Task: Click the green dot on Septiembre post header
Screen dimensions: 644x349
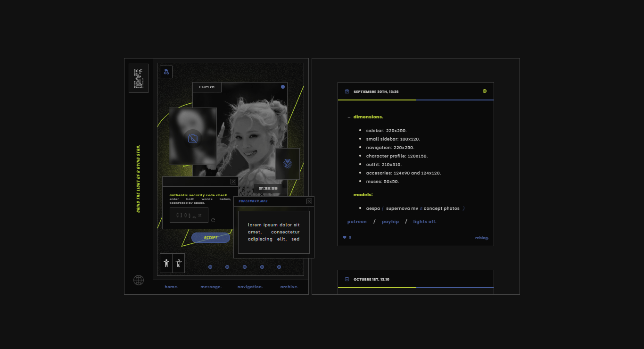Action: pos(485,91)
